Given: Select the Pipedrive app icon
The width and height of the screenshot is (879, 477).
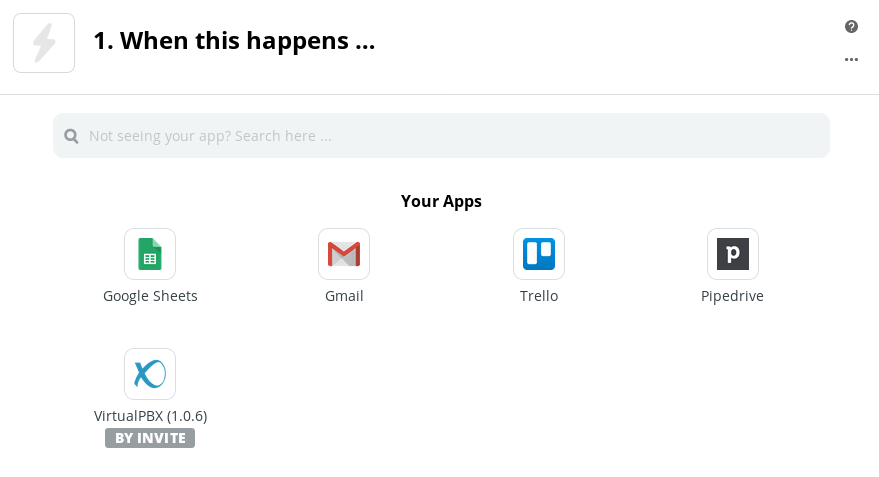Looking at the screenshot, I should 733,254.
